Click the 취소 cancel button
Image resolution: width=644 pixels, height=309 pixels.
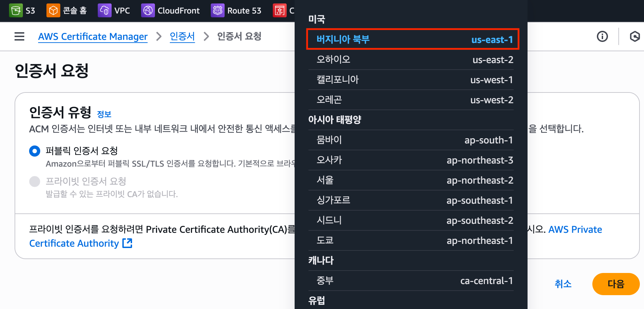pyautogui.click(x=563, y=284)
